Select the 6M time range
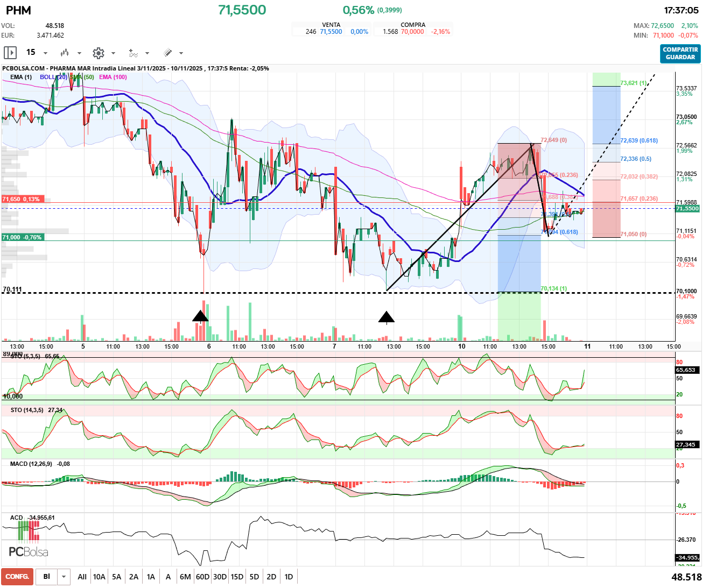 (x=185, y=577)
